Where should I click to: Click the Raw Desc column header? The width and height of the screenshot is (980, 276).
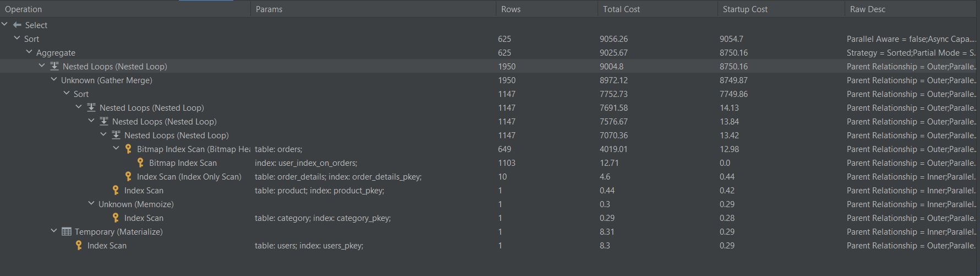click(x=867, y=9)
